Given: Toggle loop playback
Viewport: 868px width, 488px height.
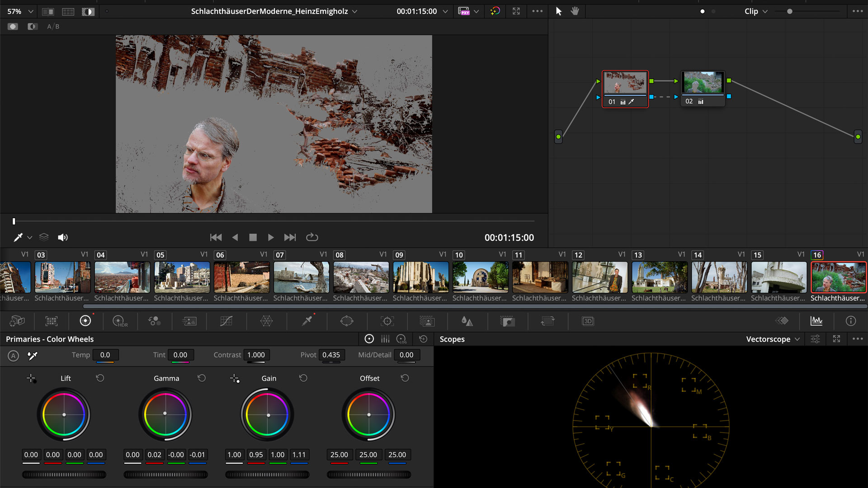Looking at the screenshot, I should click(x=312, y=238).
